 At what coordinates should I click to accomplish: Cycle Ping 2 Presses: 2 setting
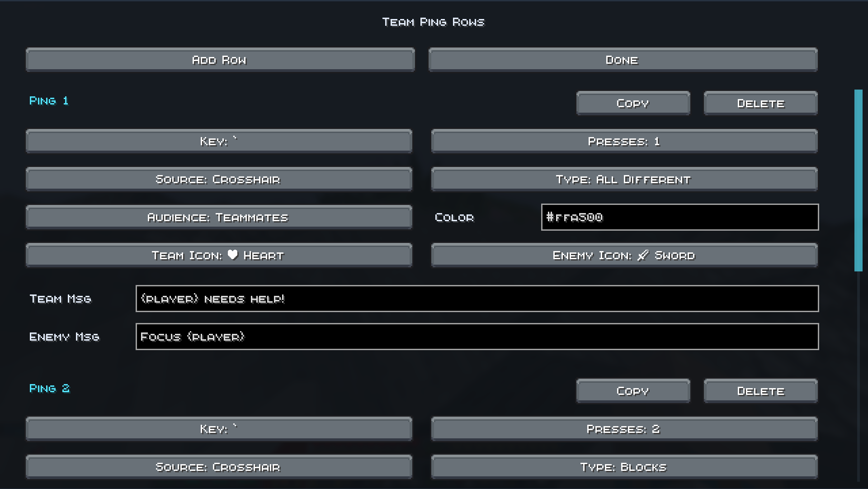pos(624,429)
